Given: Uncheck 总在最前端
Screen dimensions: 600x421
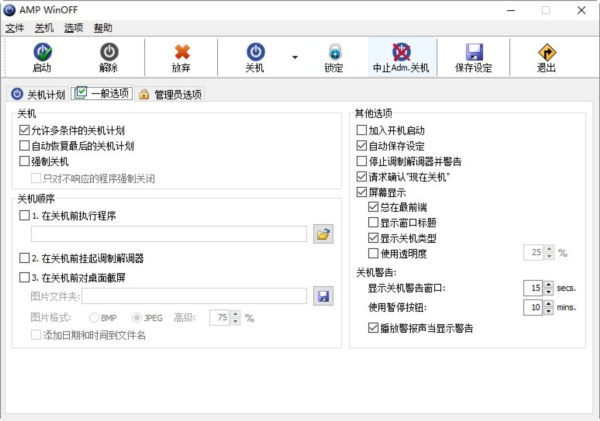Looking at the screenshot, I should tap(373, 207).
